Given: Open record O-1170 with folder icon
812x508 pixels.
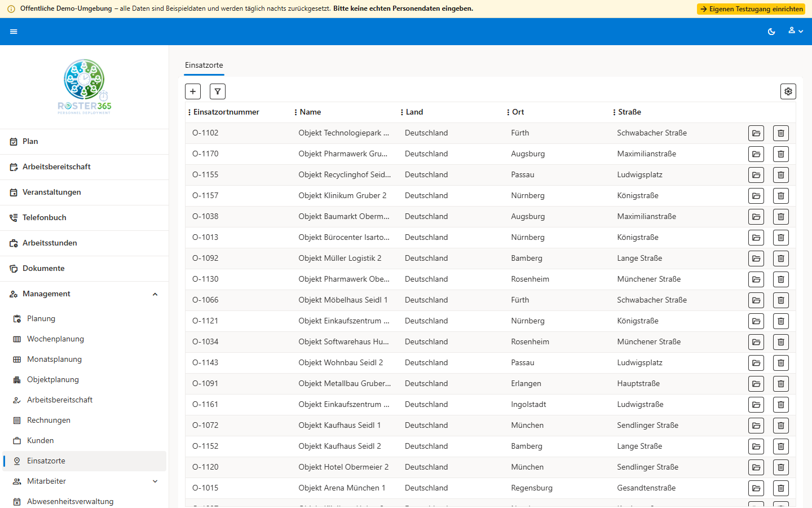Looking at the screenshot, I should click(756, 154).
